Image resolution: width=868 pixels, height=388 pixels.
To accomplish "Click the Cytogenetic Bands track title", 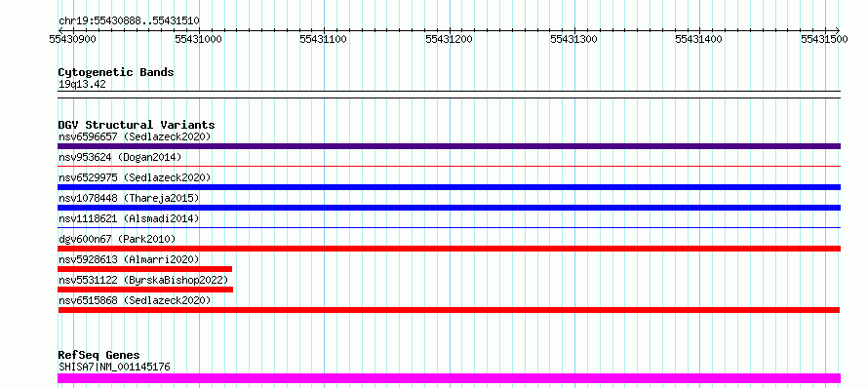I will pos(116,72).
